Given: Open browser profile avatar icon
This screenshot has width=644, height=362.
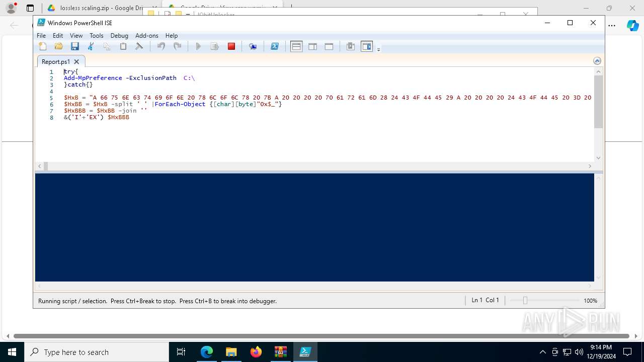Looking at the screenshot, I should 11,8.
